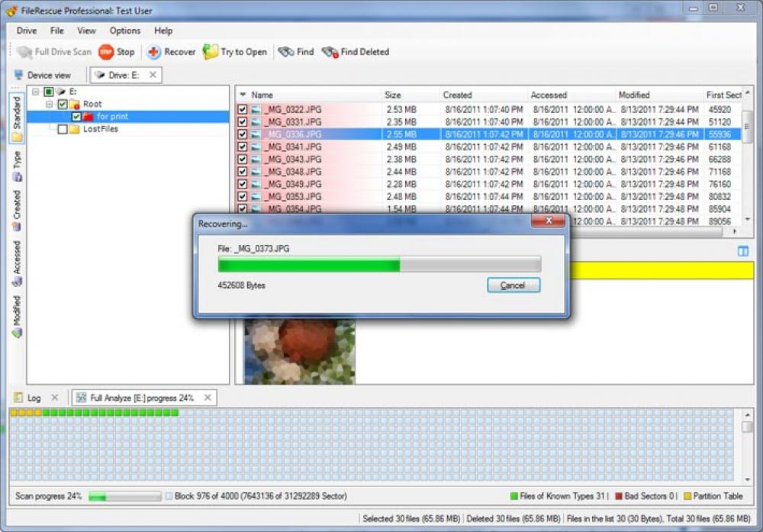The width and height of the screenshot is (763, 532).
Task: Toggle the checkbox for _MG_0341.JPG
Action: click(241, 147)
